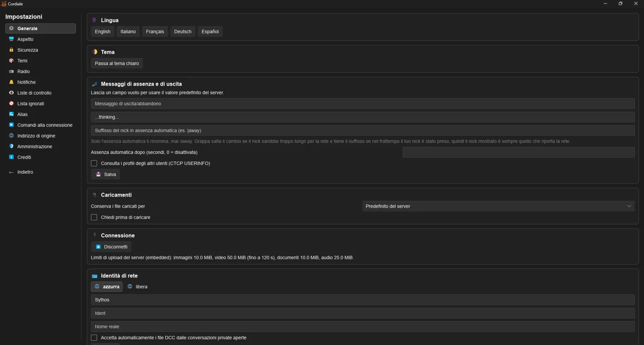Open the Conserva i file caricati per dropdown
The image size is (644, 345).
[x=498, y=206]
